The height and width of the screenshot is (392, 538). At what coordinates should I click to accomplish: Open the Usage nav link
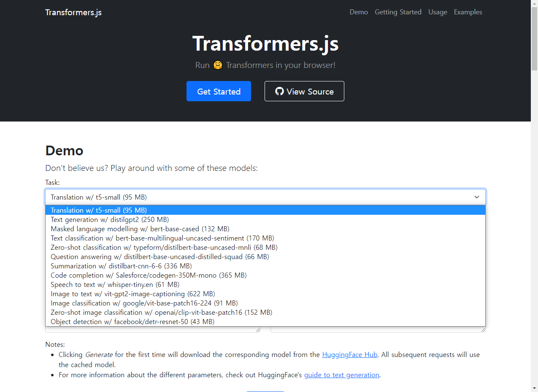click(438, 12)
